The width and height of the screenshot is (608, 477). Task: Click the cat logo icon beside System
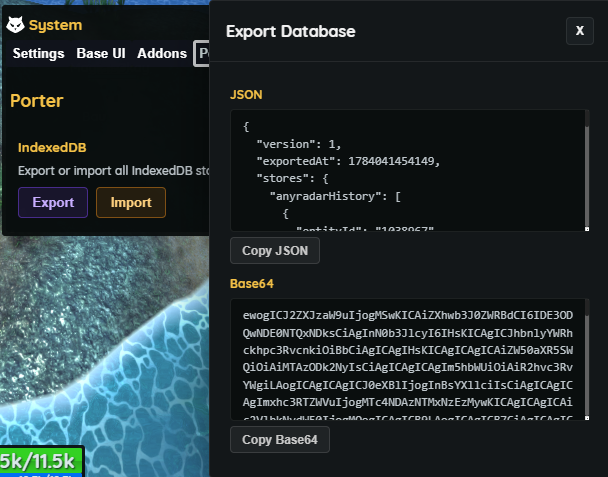(15, 25)
